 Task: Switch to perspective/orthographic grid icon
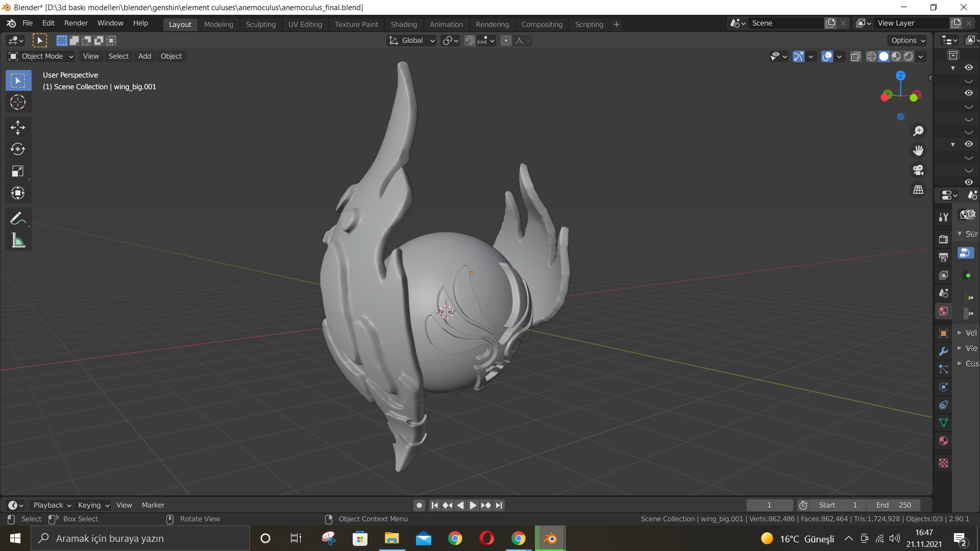click(x=918, y=189)
